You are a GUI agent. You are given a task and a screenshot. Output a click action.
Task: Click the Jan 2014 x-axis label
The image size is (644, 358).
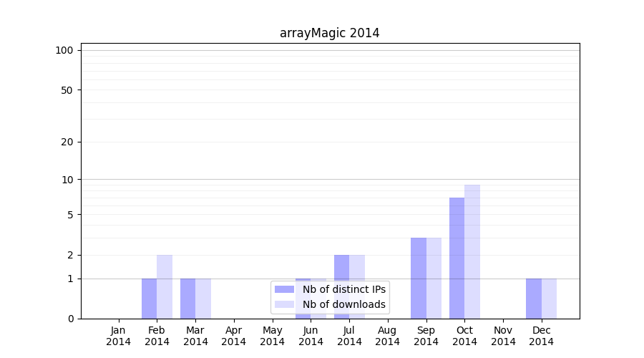[x=119, y=336]
